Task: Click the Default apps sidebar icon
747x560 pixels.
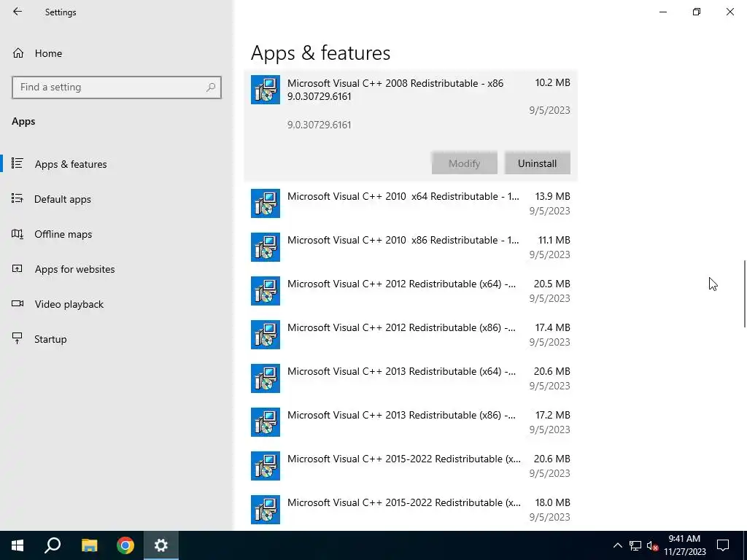Action: click(18, 198)
